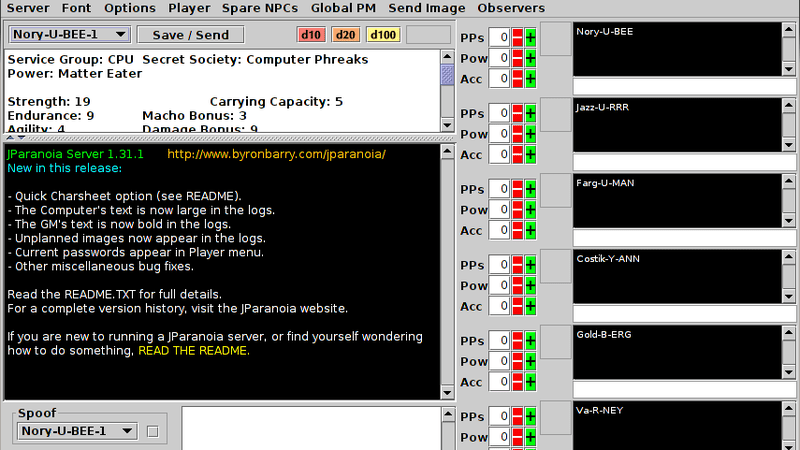
Task: Decrease Farg-U-MAN Pow with the red minus
Action: point(517,210)
